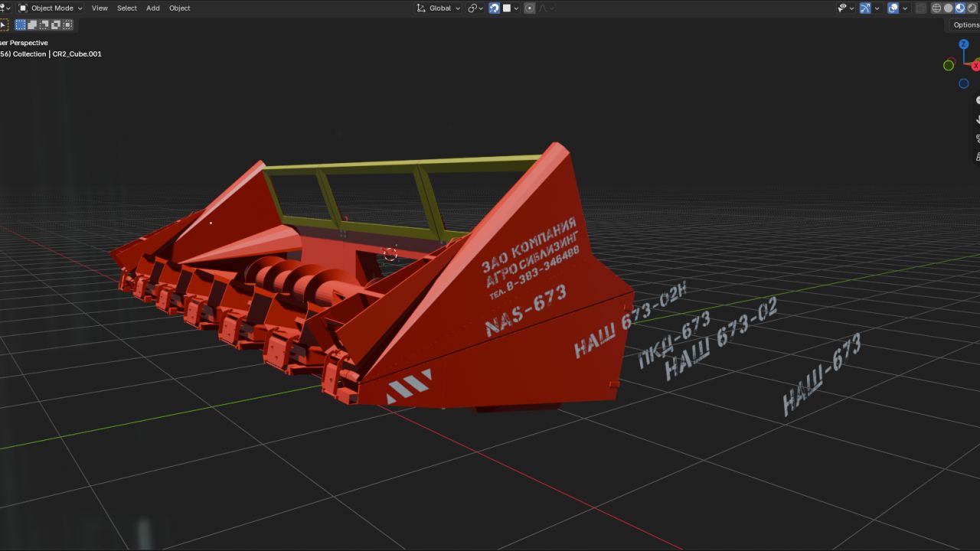980x551 pixels.
Task: Click the pan view hand button
Action: coord(977,119)
